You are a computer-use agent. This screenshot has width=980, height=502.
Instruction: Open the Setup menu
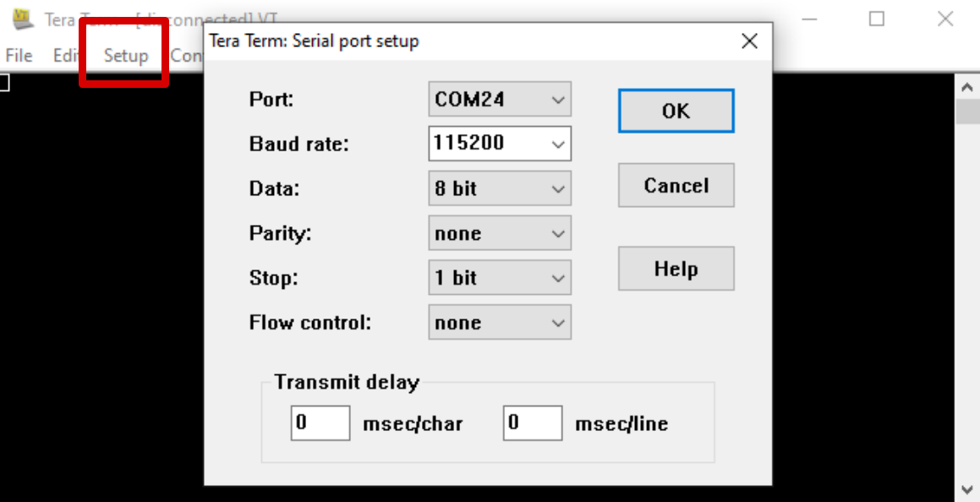(126, 56)
